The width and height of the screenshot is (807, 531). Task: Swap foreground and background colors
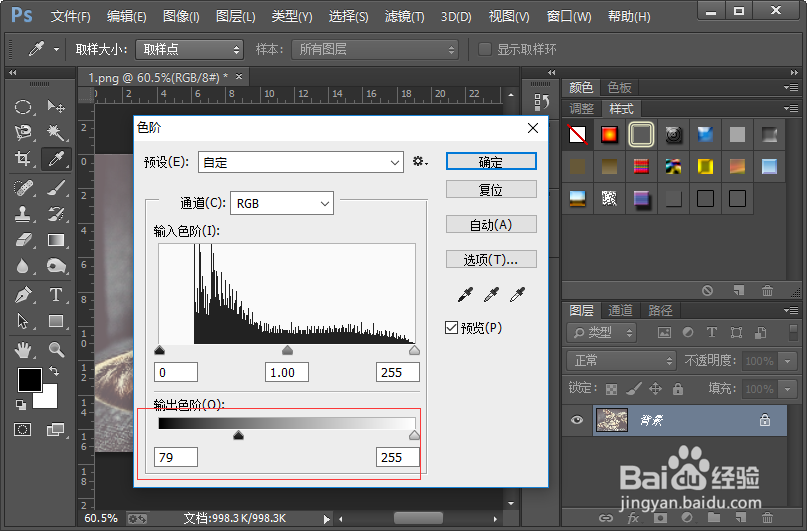pyautogui.click(x=54, y=370)
